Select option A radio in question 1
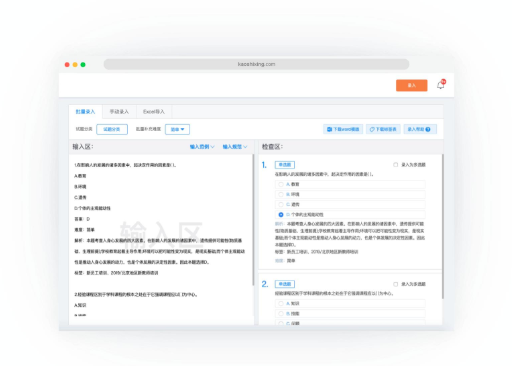Image resolution: width=512 pixels, height=366 pixels. pyautogui.click(x=281, y=184)
